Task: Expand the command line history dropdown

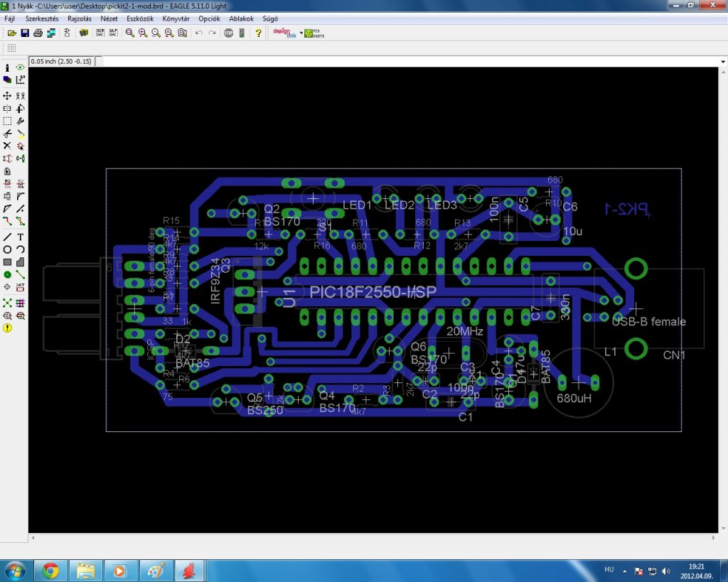Action: tap(723, 62)
